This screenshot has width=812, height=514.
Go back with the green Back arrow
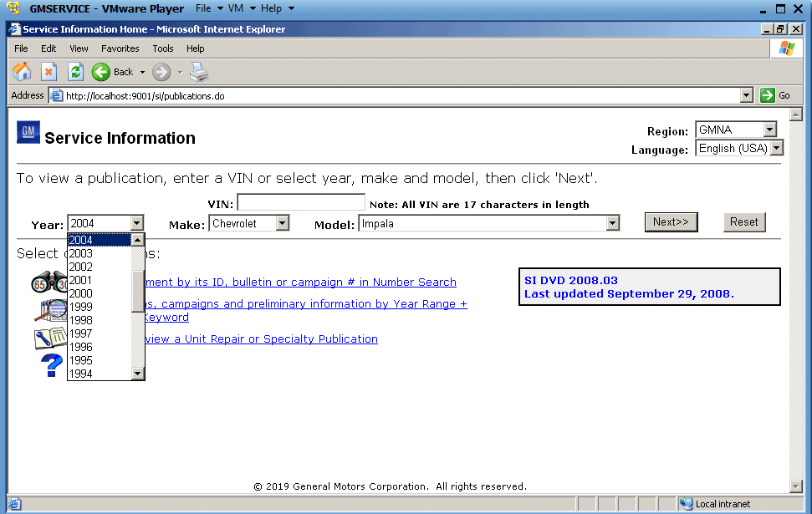pyautogui.click(x=101, y=72)
